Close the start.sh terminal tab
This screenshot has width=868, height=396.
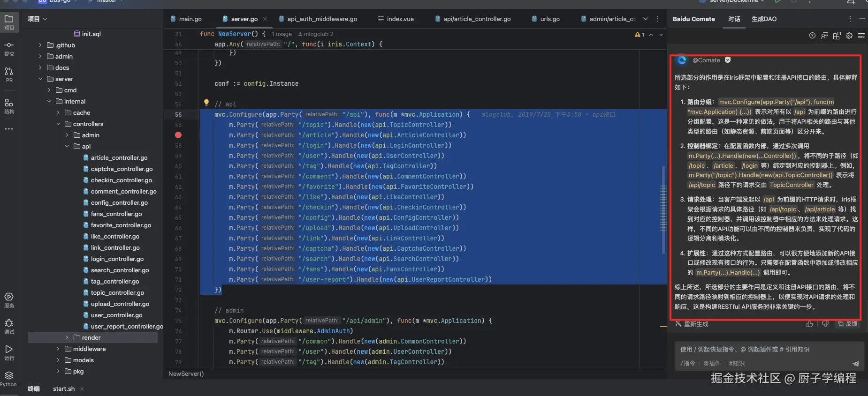[x=82, y=389]
